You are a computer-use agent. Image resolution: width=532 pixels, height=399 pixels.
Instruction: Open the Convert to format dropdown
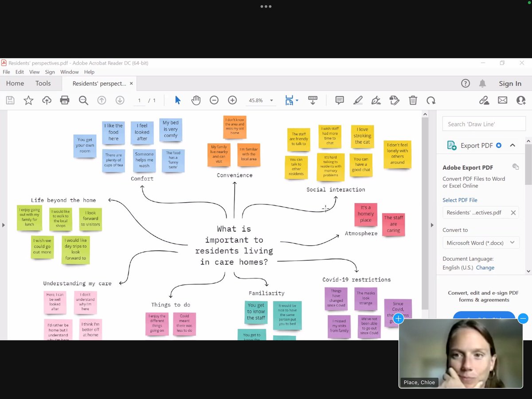[481, 243]
